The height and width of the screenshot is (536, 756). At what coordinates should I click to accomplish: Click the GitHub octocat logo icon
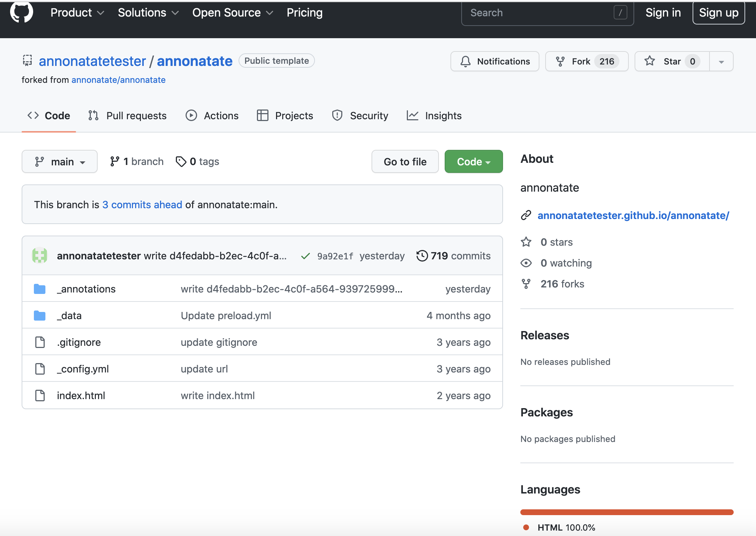point(21,13)
